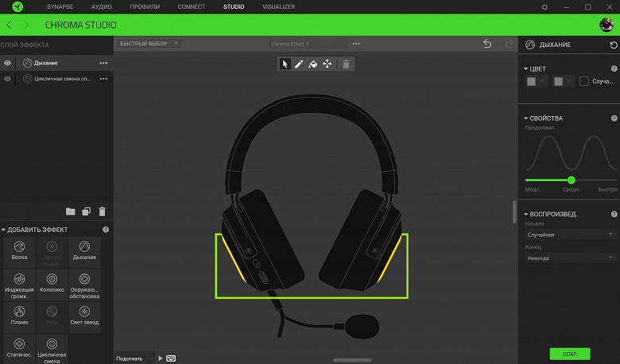Open options for Цикличная смена layer

coord(103,79)
